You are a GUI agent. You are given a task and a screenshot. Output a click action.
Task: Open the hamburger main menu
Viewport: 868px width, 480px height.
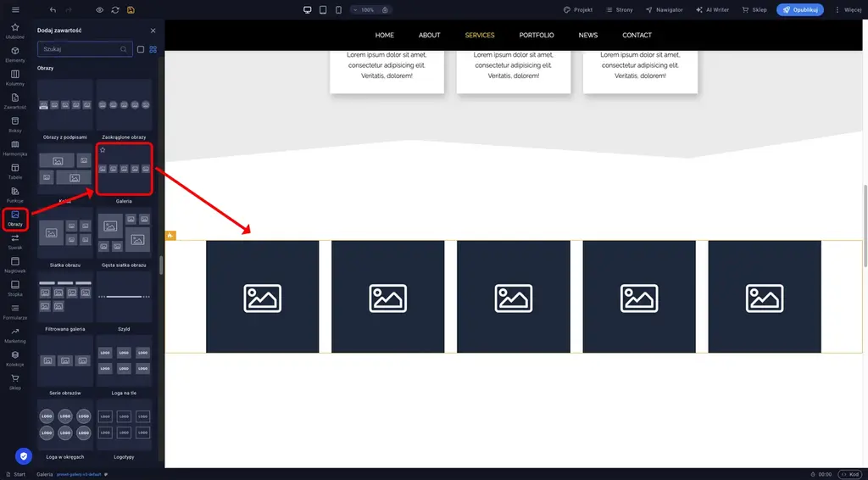pos(15,10)
